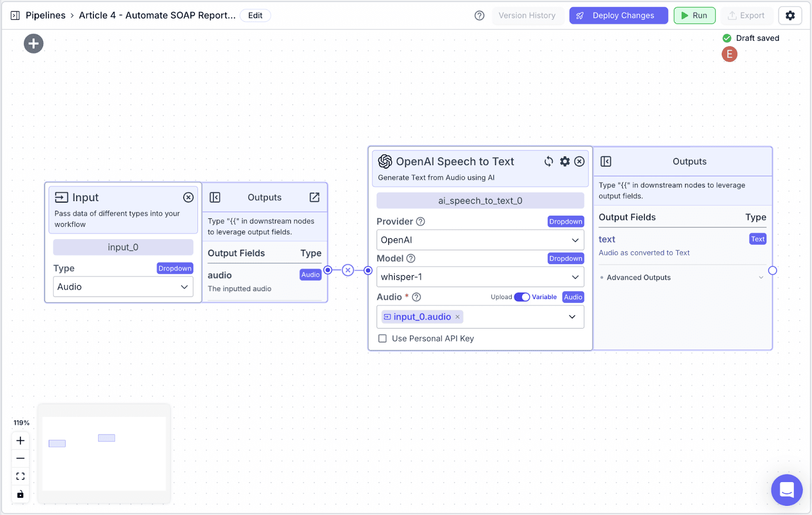This screenshot has height=515, width=812.
Task: Open the Article 4 pipeline title breadcrumb
Action: click(157, 15)
